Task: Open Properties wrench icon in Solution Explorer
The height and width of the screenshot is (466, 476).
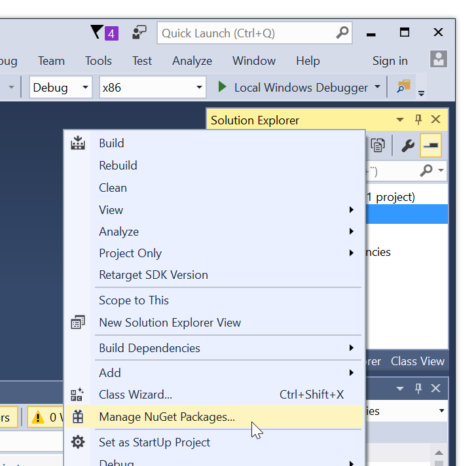Action: [408, 145]
